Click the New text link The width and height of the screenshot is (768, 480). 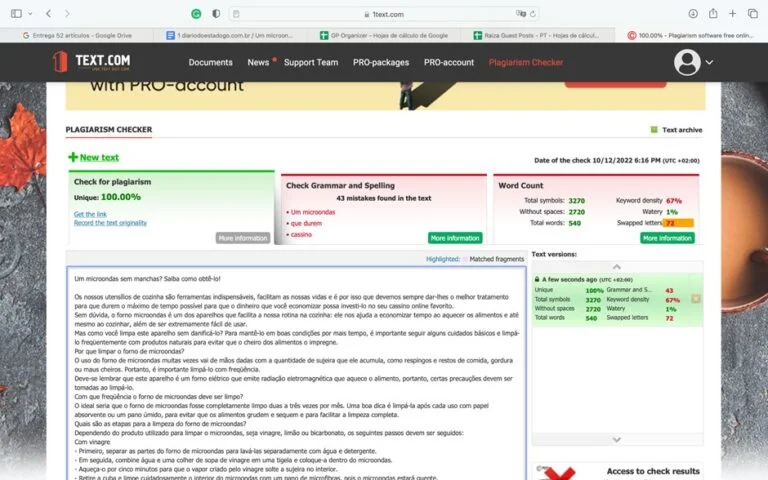pyautogui.click(x=99, y=157)
